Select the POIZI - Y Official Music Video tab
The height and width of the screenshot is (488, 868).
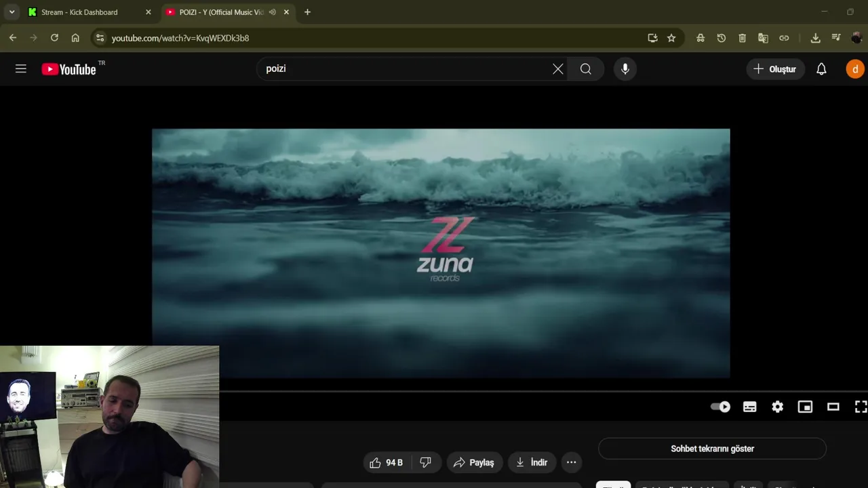click(220, 12)
